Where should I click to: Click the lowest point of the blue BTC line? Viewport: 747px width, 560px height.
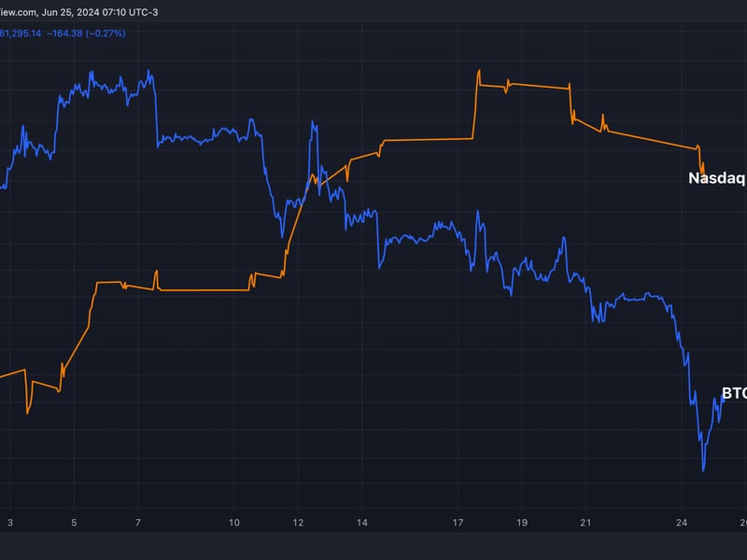click(703, 470)
